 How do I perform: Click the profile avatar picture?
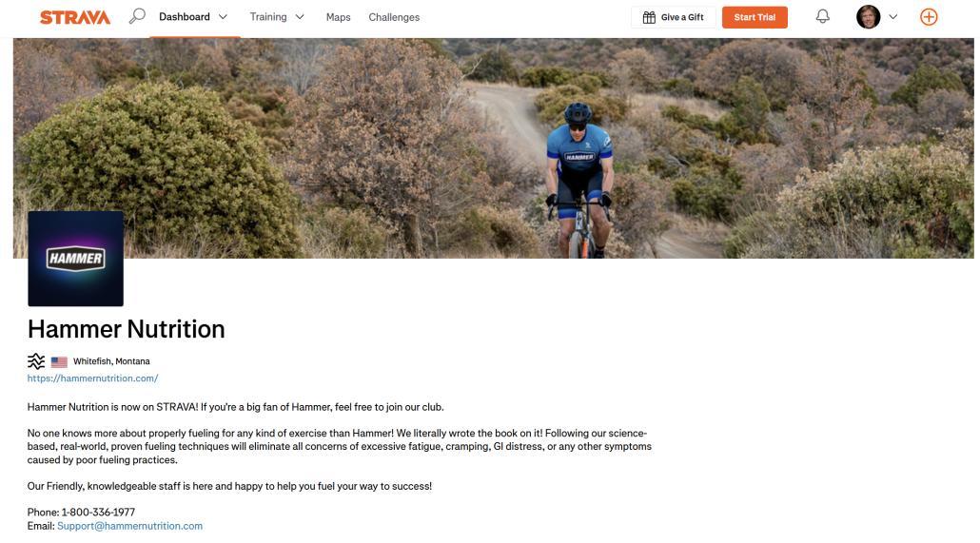868,17
